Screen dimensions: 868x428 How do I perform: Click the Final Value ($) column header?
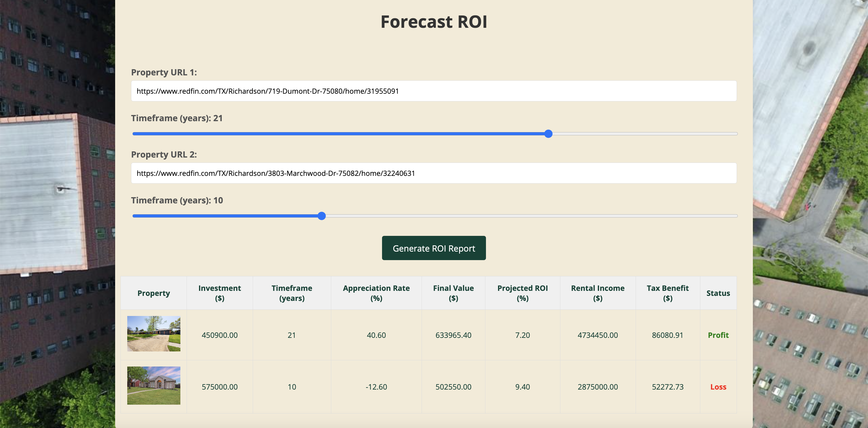tap(453, 293)
